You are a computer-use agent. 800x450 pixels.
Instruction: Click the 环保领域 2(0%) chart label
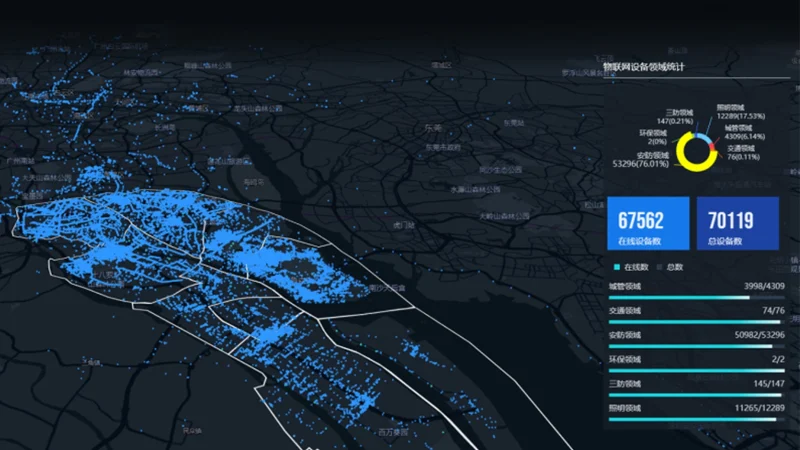[x=653, y=137]
